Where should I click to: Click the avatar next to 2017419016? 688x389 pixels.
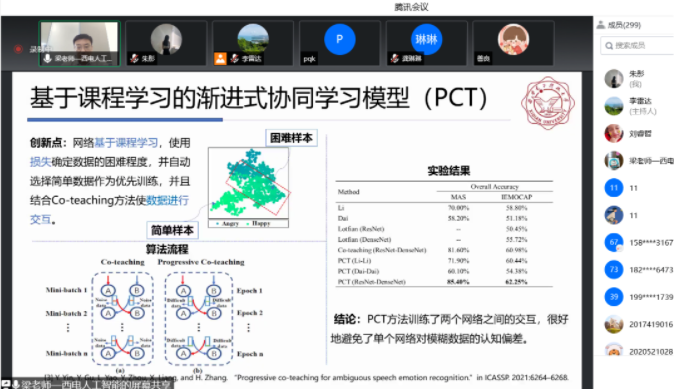(614, 324)
